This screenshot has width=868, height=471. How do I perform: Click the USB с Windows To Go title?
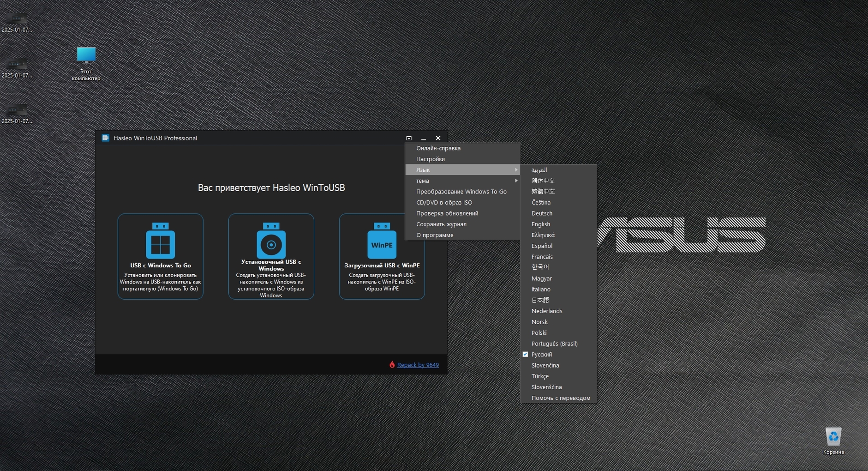(x=160, y=266)
